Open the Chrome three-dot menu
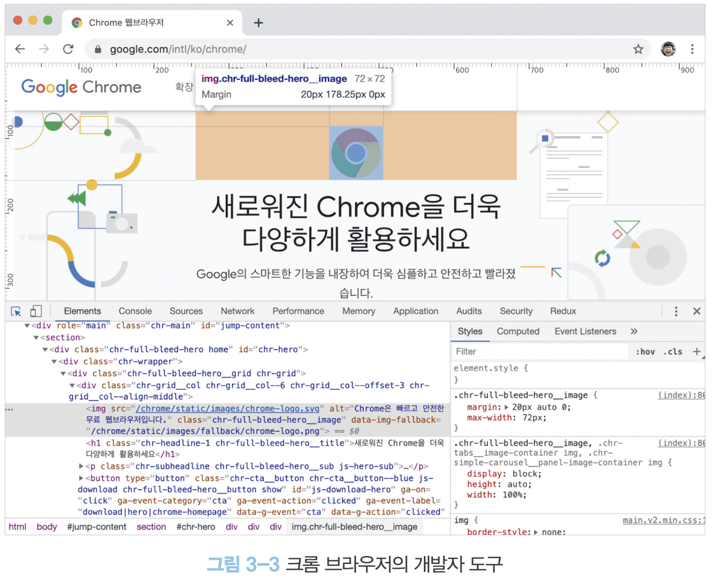Screen dimensions: 713x588 pos(692,49)
